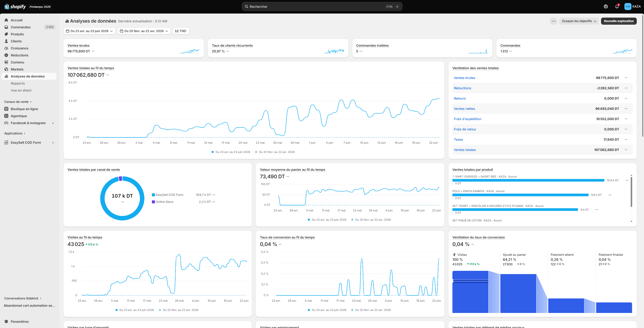
Task: Click the Croissance gauge icon
Action: click(6, 48)
